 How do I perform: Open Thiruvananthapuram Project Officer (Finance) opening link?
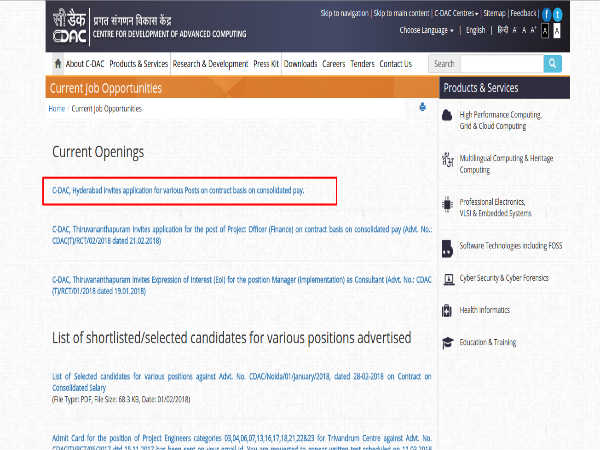242,235
